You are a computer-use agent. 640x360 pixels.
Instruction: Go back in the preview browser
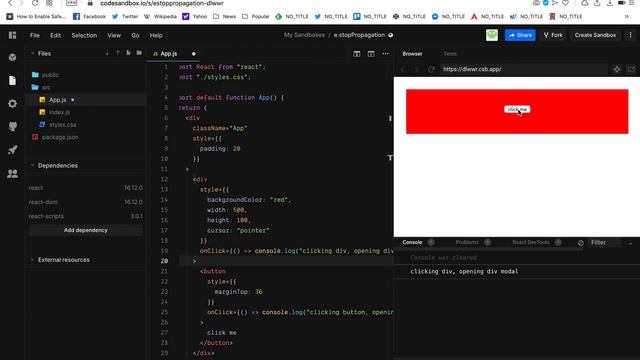tap(403, 69)
